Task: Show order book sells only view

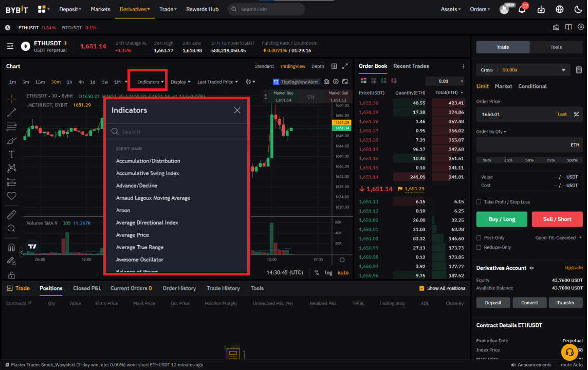Action: click(393, 81)
